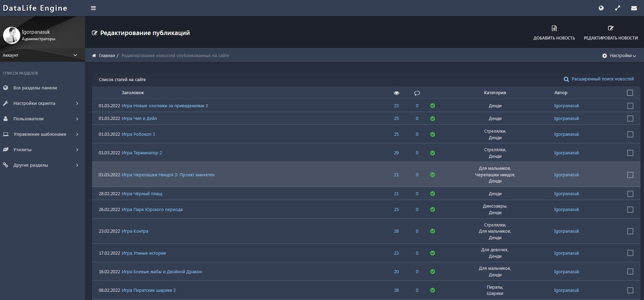Viewport: 644px width, 300px height.
Task: Click author Igorpanasuk in Игра Контра row
Action: pyautogui.click(x=566, y=231)
